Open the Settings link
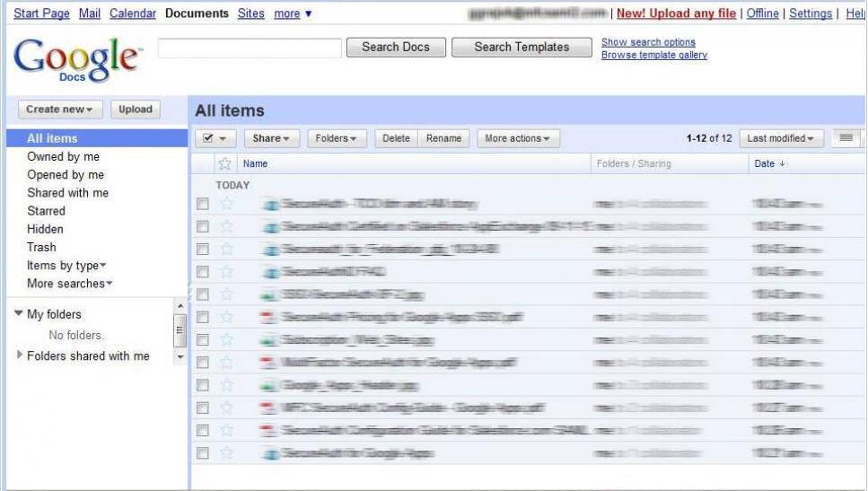Image resolution: width=868 pixels, height=491 pixels. (x=811, y=13)
